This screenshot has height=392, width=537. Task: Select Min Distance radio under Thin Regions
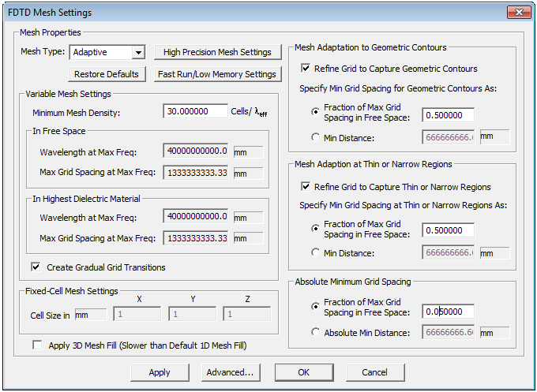coord(317,252)
